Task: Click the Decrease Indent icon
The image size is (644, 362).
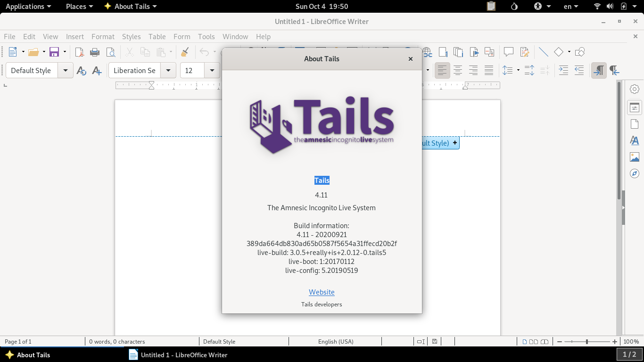Action: [x=579, y=71]
